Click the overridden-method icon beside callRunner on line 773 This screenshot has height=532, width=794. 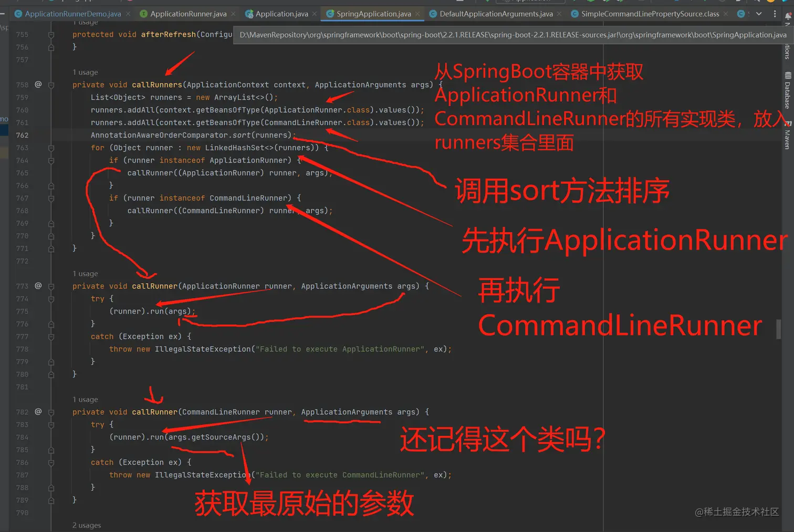pos(38,286)
